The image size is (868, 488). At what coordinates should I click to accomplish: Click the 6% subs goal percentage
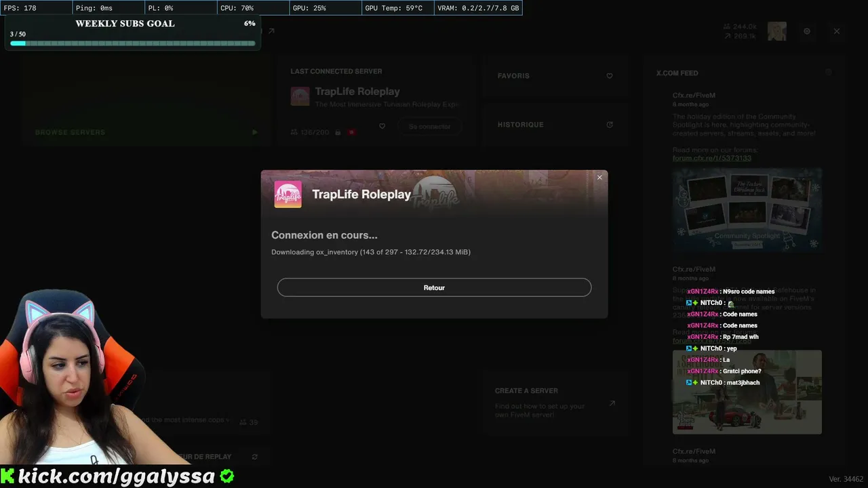coord(250,23)
